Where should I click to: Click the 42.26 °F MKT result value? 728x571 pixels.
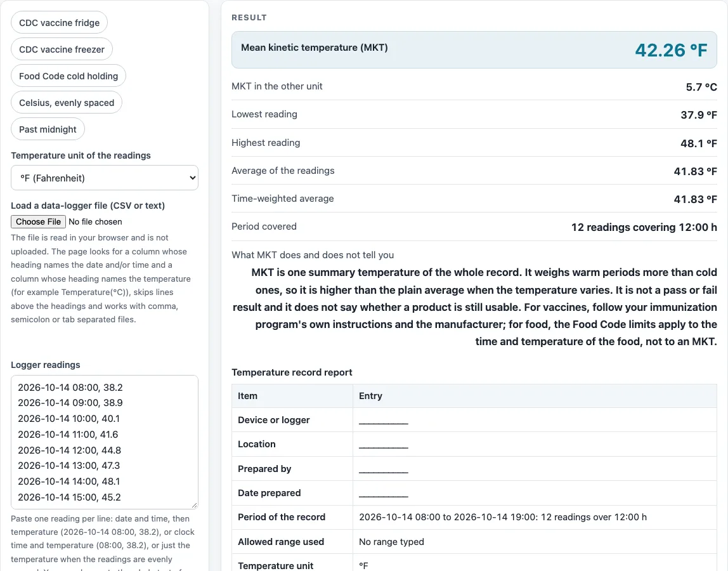(671, 50)
